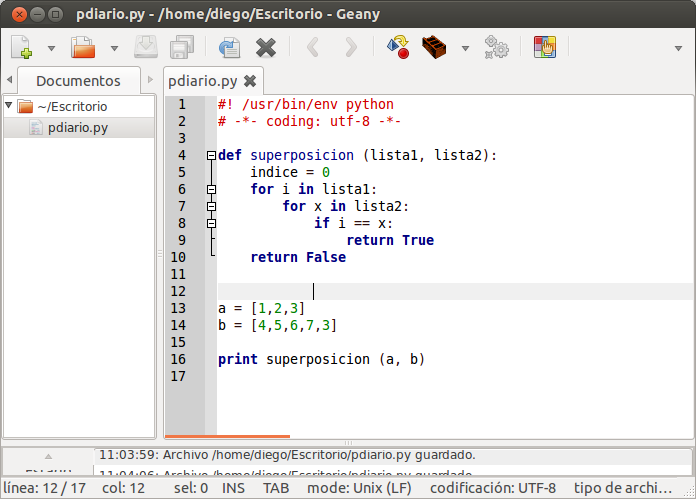
Task: Open dropdown arrow next to New file
Action: tap(52, 48)
